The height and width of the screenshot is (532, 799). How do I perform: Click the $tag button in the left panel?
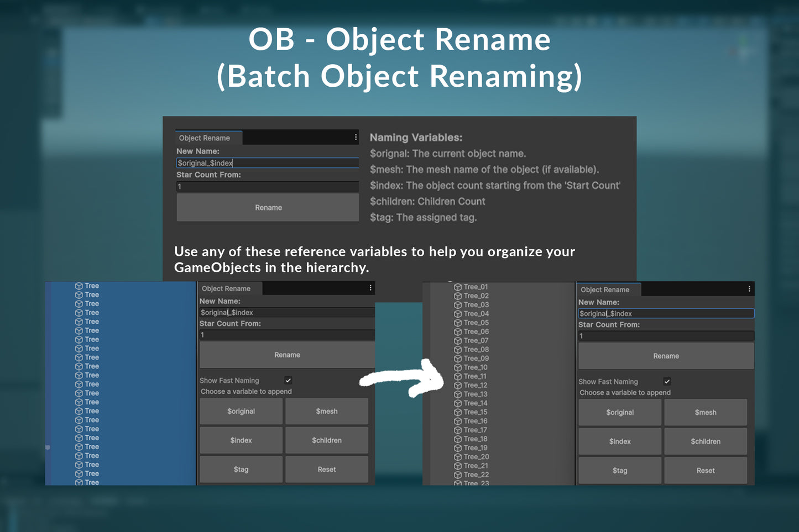click(241, 469)
